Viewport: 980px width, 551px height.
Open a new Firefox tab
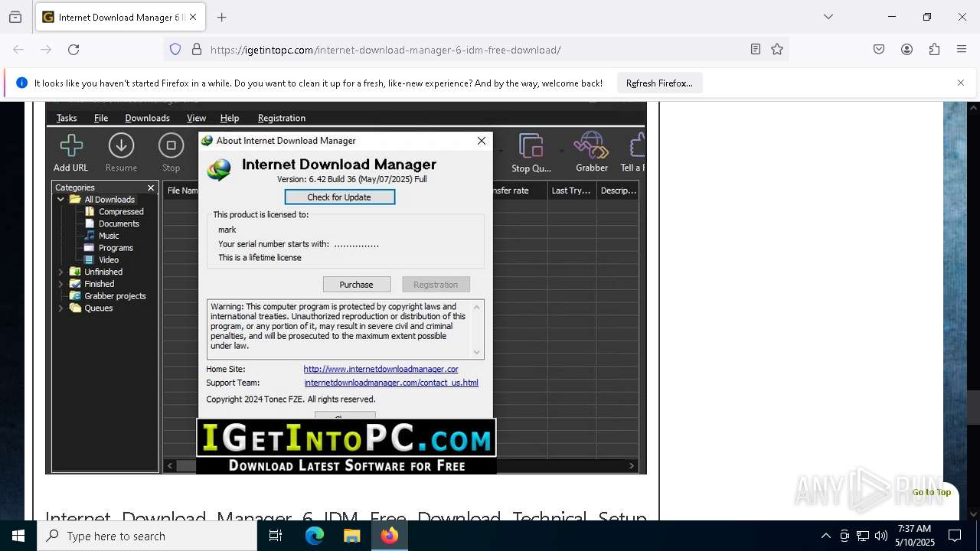coord(222,17)
